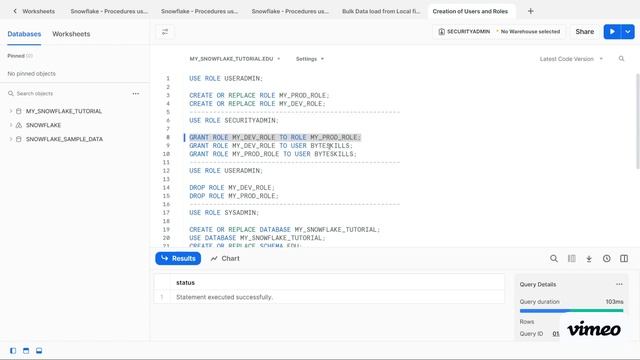Select SNOWFLAKE shared database icon
The image size is (640, 360).
click(x=18, y=125)
